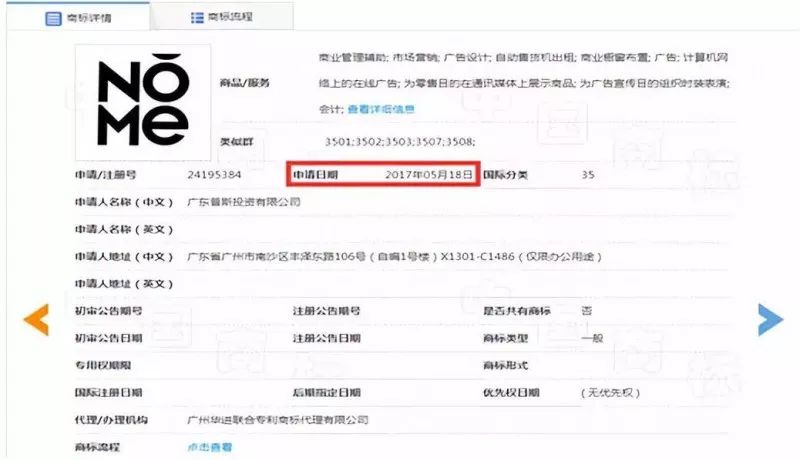This screenshot has height=460, width=800.
Task: Open the 商标流程 tab
Action: point(228,18)
